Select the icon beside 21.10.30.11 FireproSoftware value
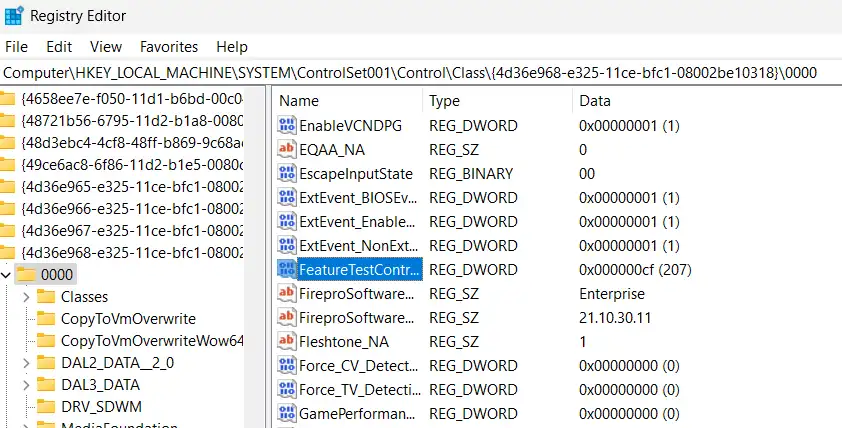The height and width of the screenshot is (428, 842). click(287, 317)
